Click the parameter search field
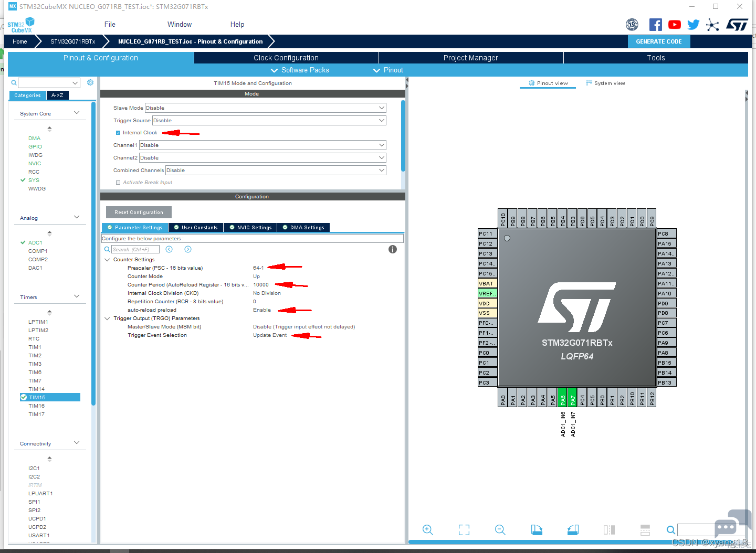 point(135,249)
